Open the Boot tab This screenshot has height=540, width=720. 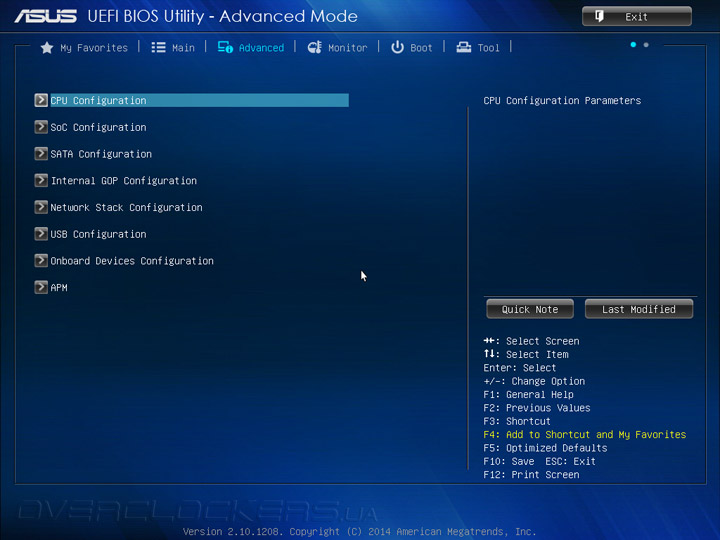pos(421,48)
